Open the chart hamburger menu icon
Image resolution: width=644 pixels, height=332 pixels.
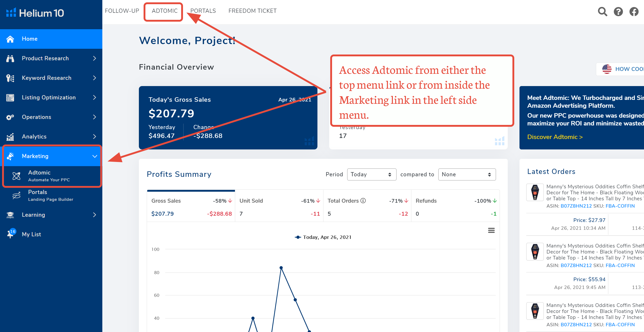[x=491, y=230]
